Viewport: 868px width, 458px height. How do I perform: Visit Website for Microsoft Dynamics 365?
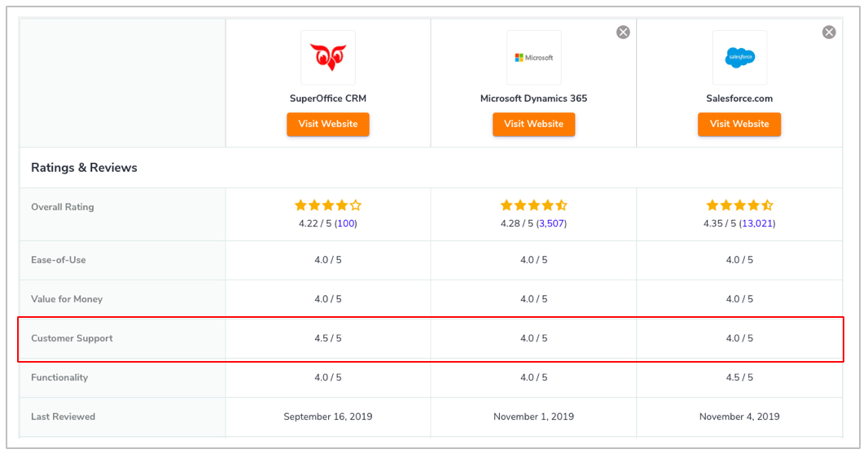click(x=533, y=124)
